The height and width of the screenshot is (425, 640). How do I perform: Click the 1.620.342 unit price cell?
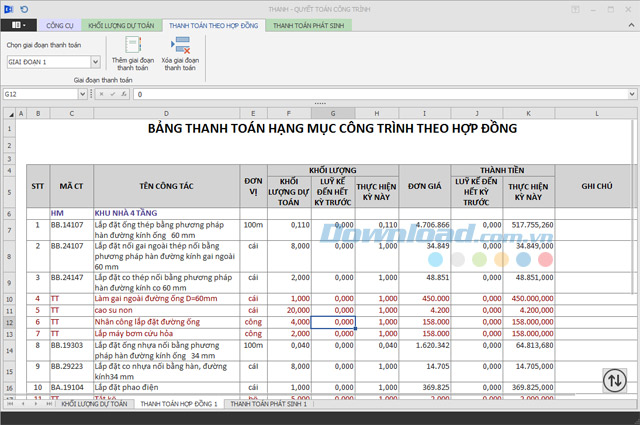[424, 350]
